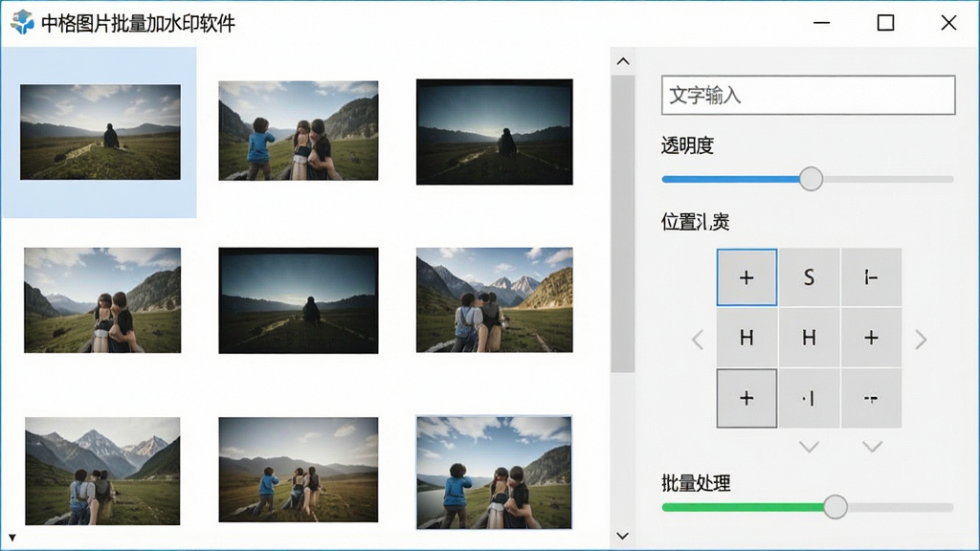Select center position cell labeled H

pyautogui.click(x=809, y=338)
